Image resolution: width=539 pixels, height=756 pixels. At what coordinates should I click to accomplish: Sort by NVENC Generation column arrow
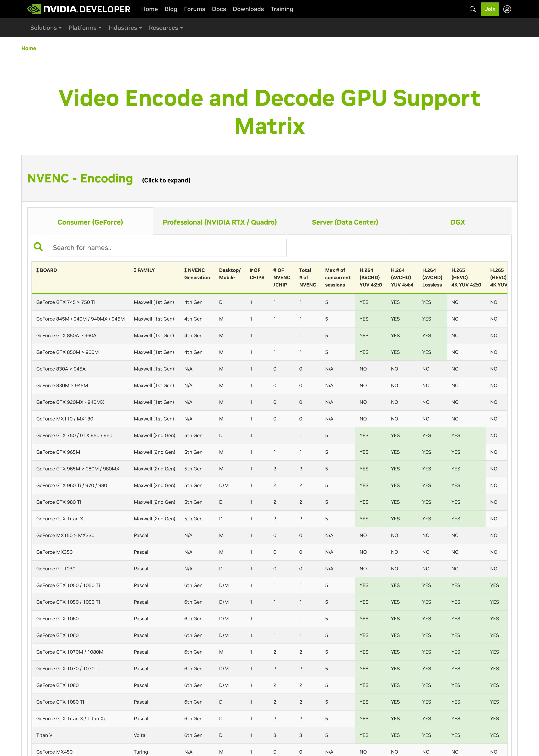tap(185, 270)
